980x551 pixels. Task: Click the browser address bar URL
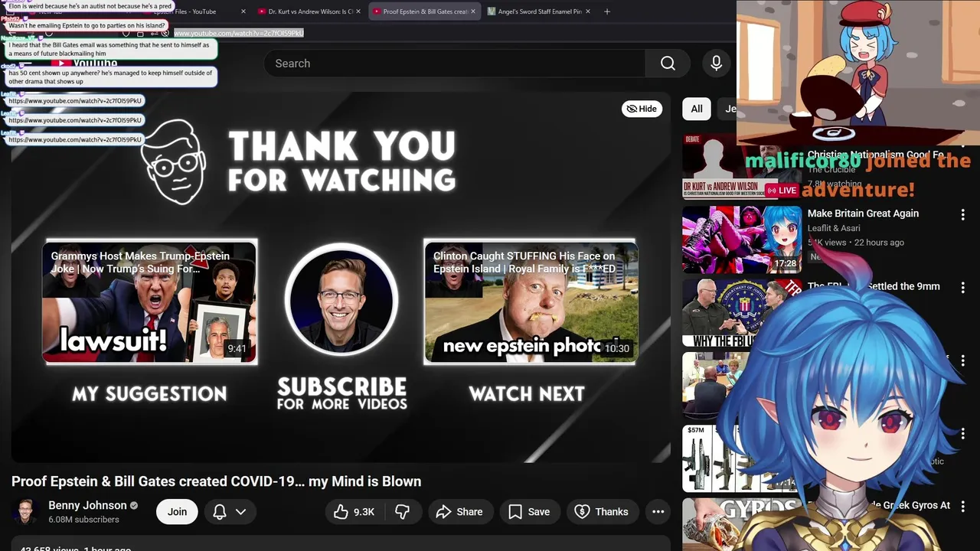coord(239,33)
